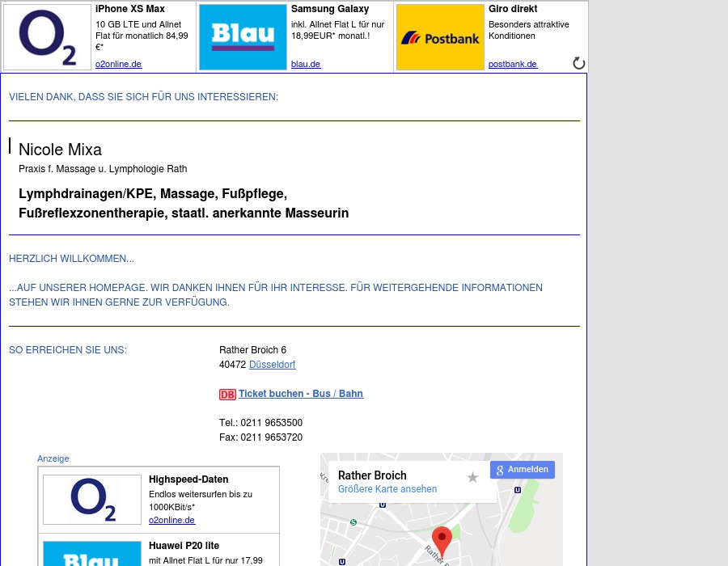Click the O2 logo beside Highspeed-Daten
Viewport: 728px width, 566px height.
[92, 499]
